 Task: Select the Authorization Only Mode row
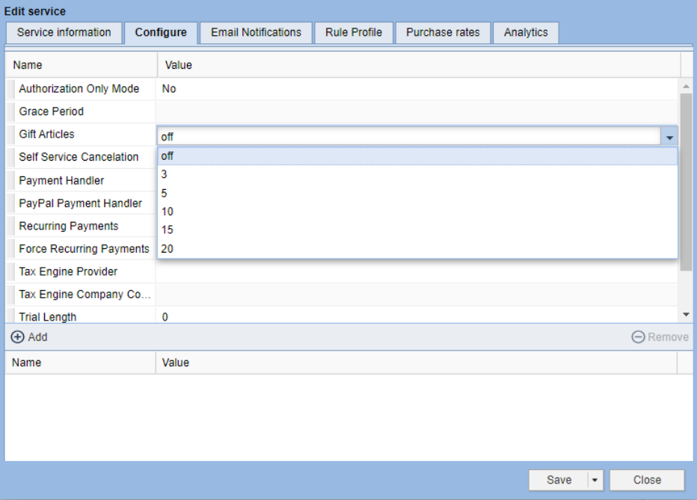click(80, 89)
